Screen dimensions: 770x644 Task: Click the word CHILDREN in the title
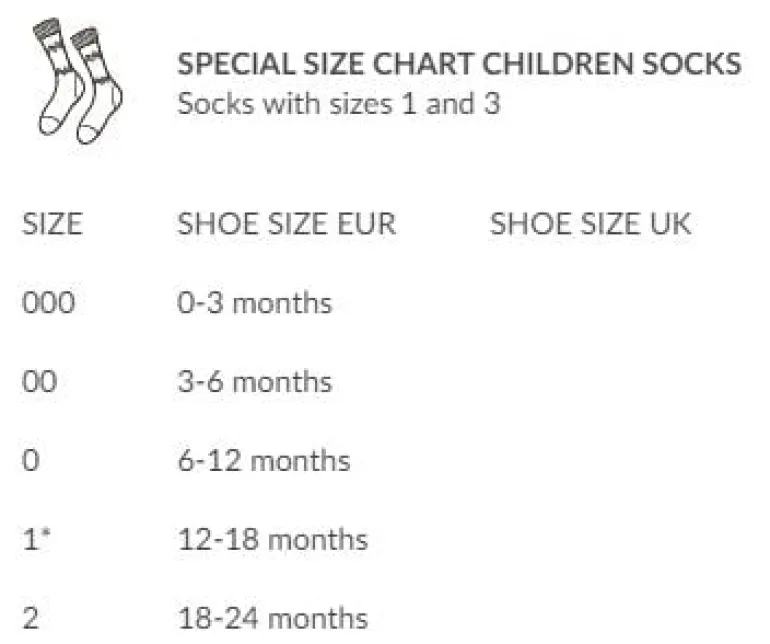pyautogui.click(x=558, y=64)
